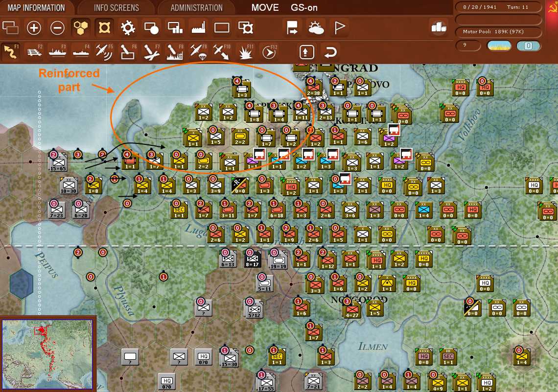The height and width of the screenshot is (392, 558).
Task: Click F12 end turn arrow icon
Action: pyautogui.click(x=269, y=52)
